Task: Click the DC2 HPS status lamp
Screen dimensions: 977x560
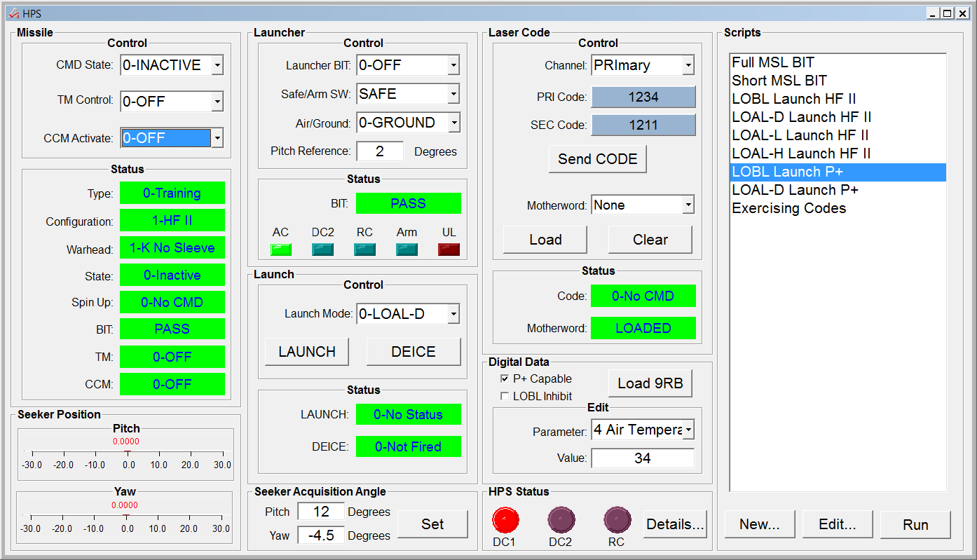Action: click(561, 520)
